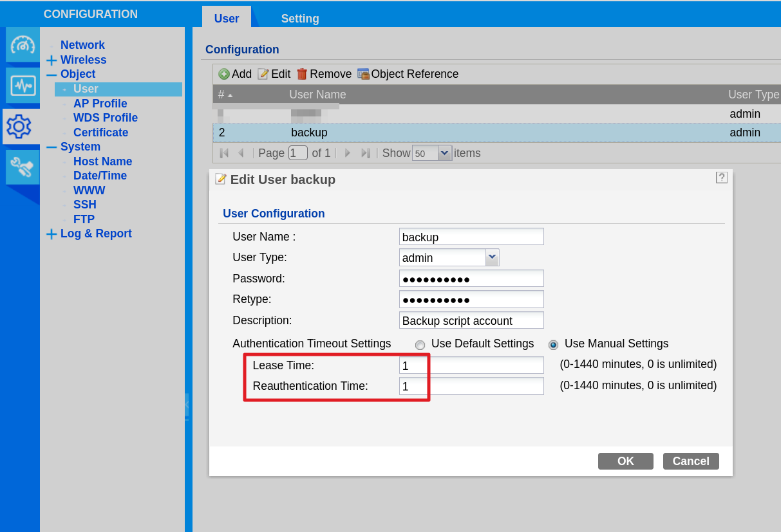The height and width of the screenshot is (532, 781).
Task: Open the Maintenance tools icon in sidebar
Action: tap(23, 167)
